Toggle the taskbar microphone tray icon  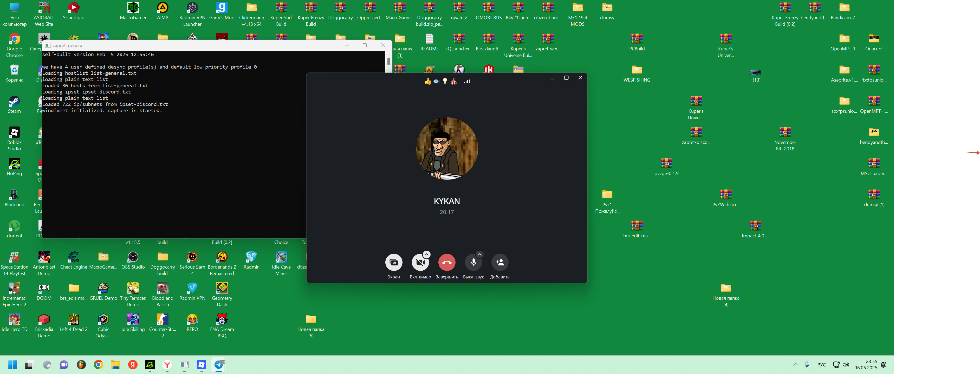[807, 365]
